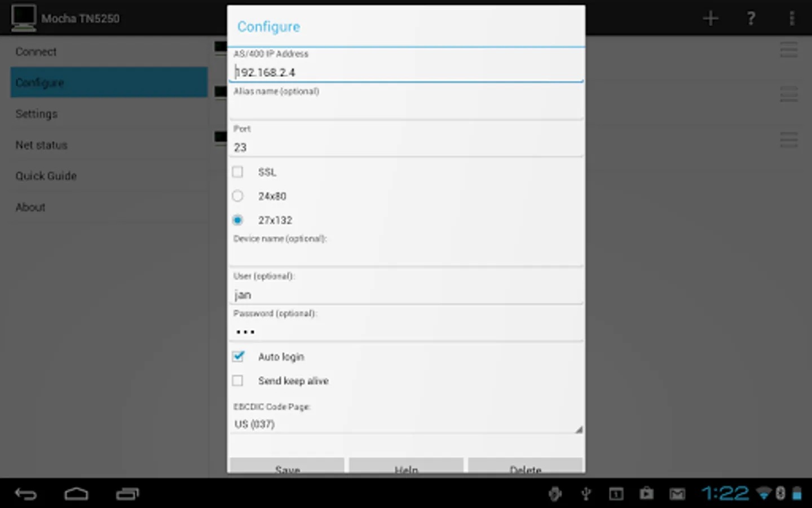Open the question mark help icon
This screenshot has width=812, height=508.
tap(751, 18)
